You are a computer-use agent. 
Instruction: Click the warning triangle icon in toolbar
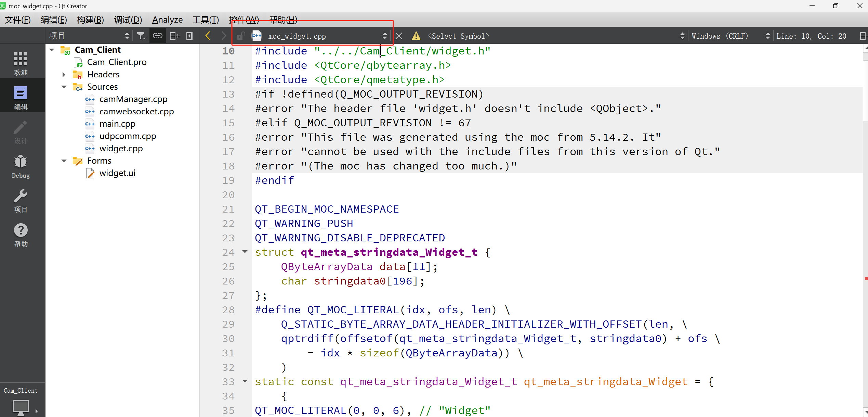pyautogui.click(x=416, y=36)
